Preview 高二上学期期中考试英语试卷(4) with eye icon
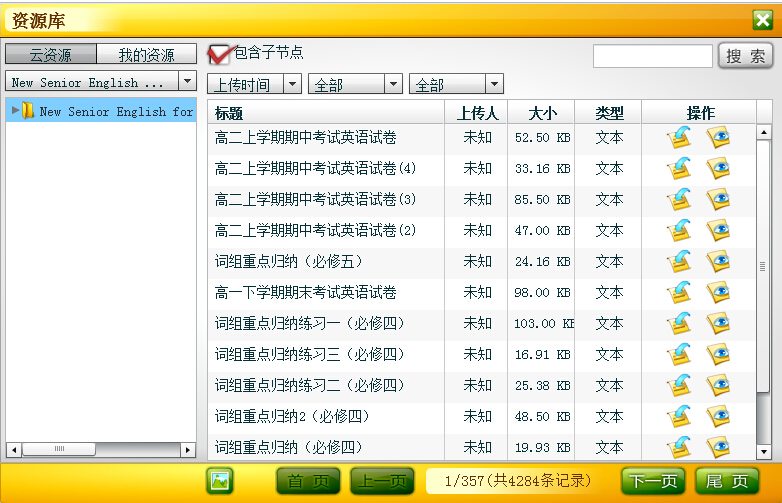The image size is (782, 503). [x=717, y=169]
